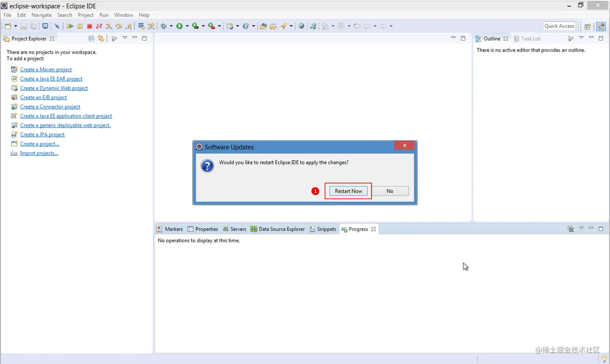The image size is (610, 364).
Task: Open the Forward history dropdown arrow
Action: click(x=391, y=26)
